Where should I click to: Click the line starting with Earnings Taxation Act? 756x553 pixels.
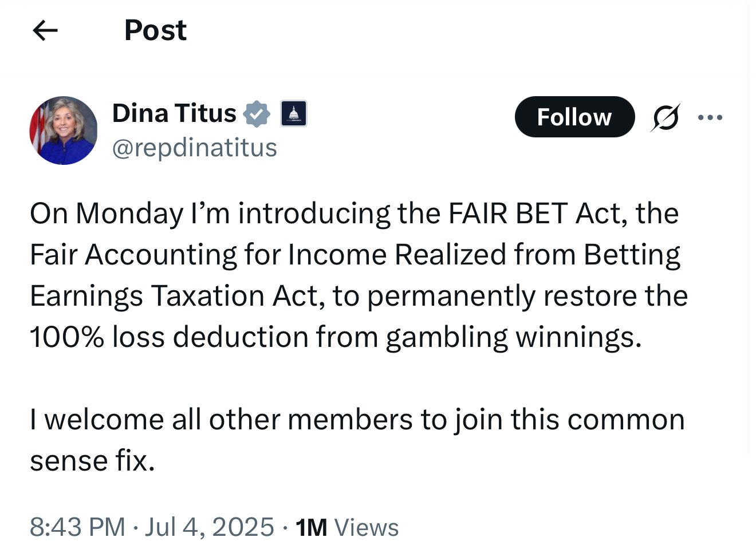pyautogui.click(x=359, y=296)
